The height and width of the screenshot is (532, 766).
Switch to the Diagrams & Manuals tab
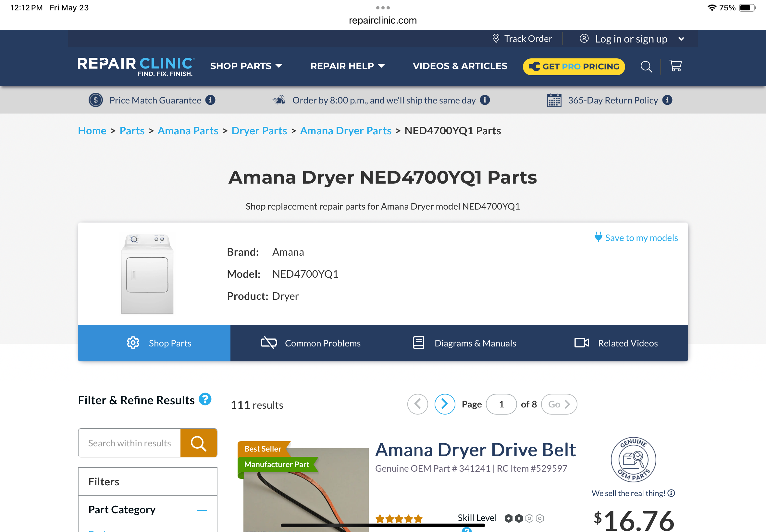point(464,343)
